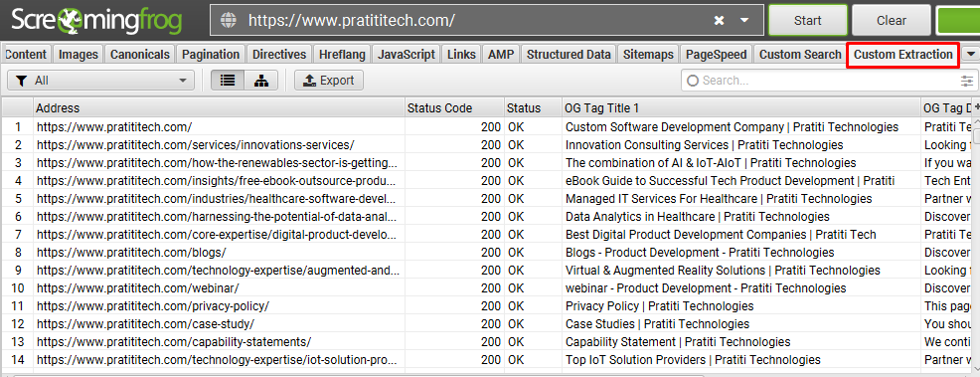Clear the URL with the X icon

point(720,20)
